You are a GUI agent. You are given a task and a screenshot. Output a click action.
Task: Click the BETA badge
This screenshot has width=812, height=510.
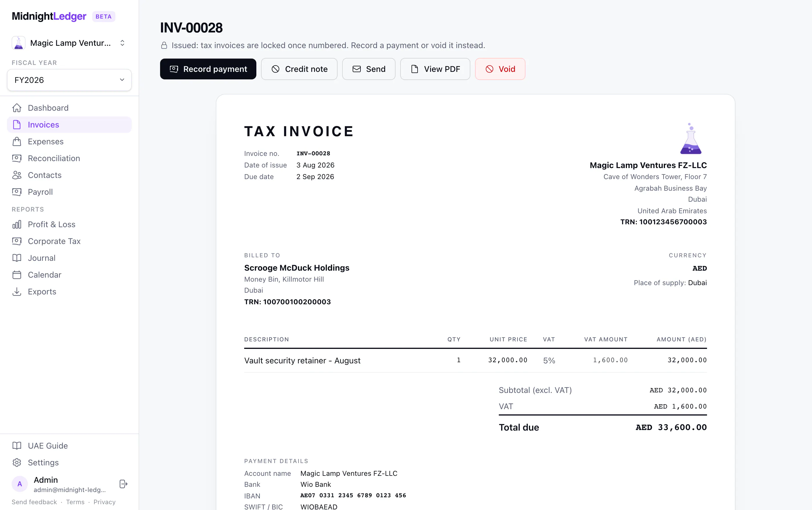pos(104,17)
